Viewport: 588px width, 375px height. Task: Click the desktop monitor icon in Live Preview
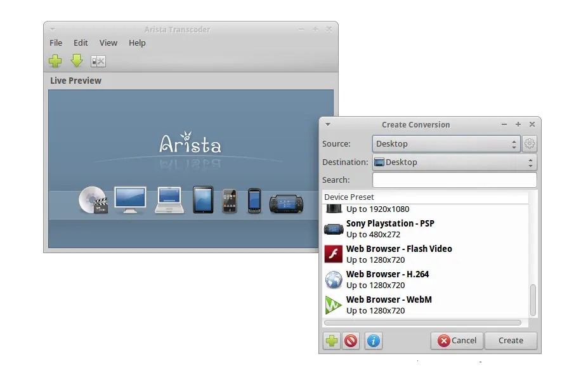point(130,199)
